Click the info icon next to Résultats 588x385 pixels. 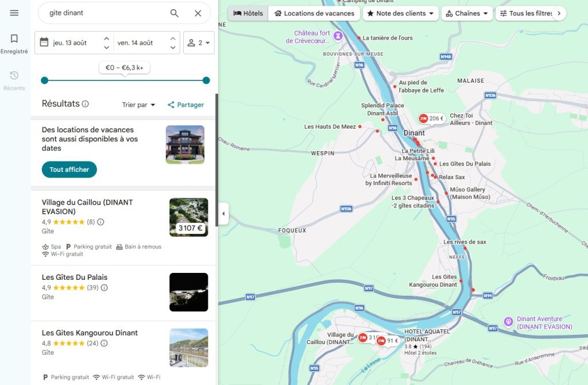click(x=86, y=104)
